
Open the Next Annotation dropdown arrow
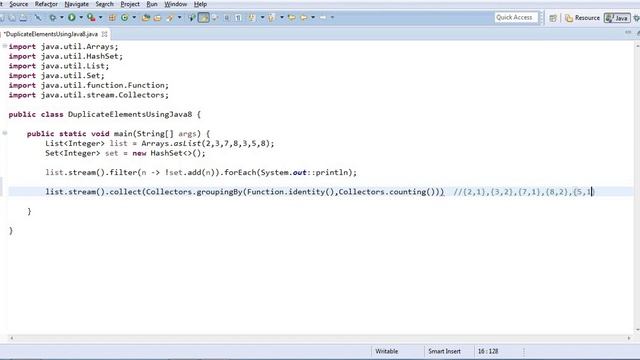click(x=262, y=18)
